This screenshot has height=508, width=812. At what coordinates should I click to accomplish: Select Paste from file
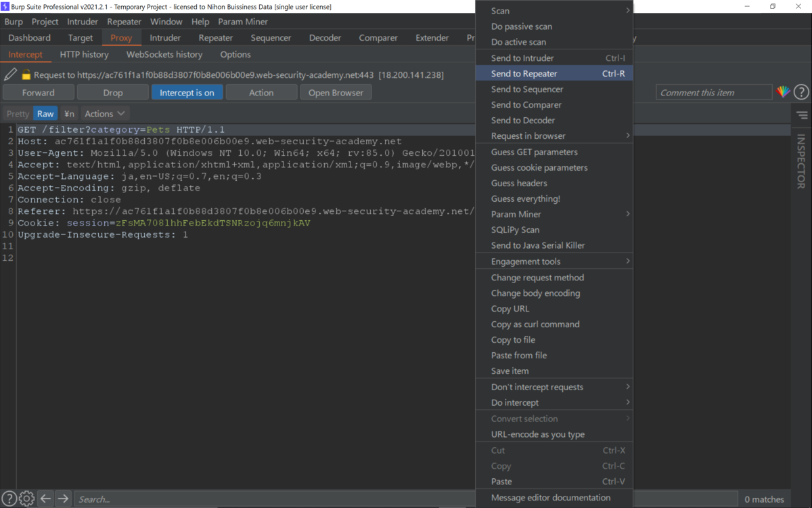tap(554, 356)
